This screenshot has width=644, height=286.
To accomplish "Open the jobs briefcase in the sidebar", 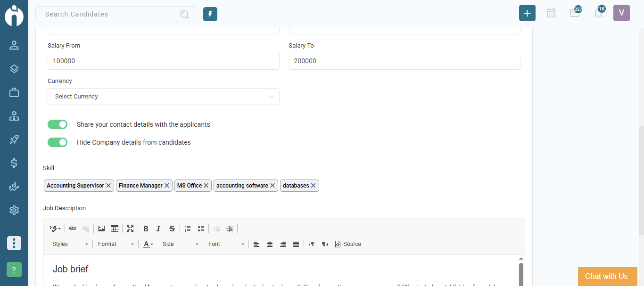I will point(14,92).
